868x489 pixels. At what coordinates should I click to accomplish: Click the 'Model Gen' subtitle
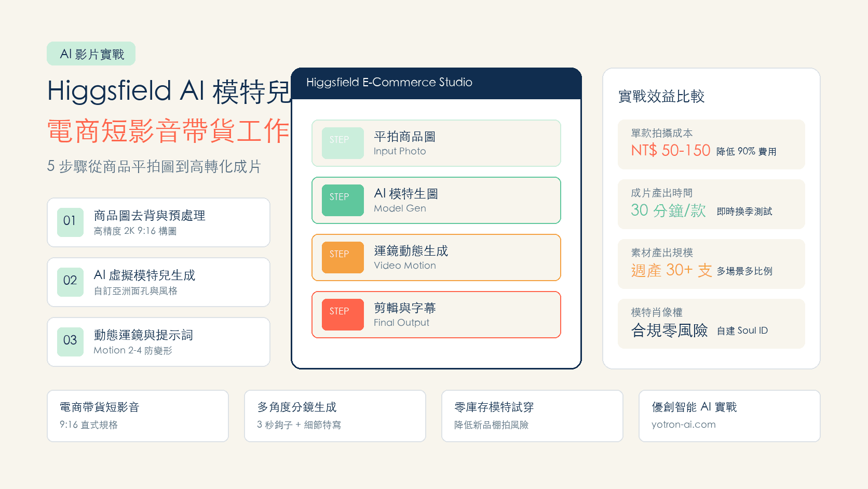coord(400,208)
